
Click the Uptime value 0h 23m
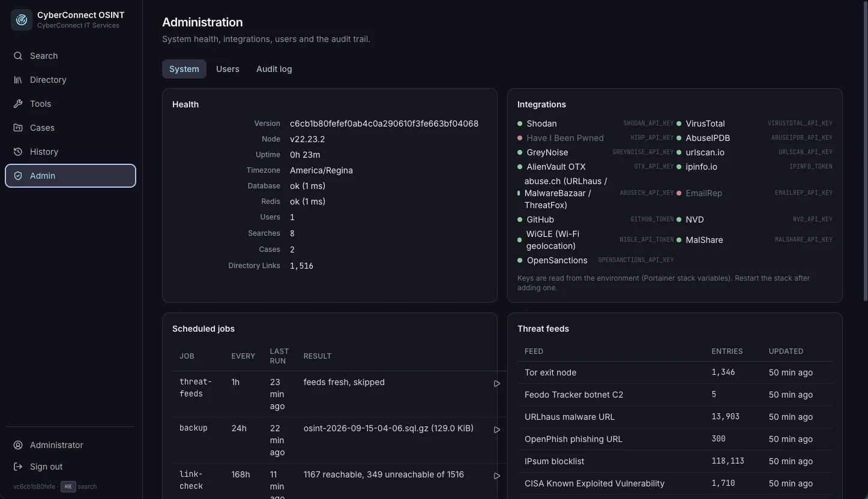(x=305, y=155)
